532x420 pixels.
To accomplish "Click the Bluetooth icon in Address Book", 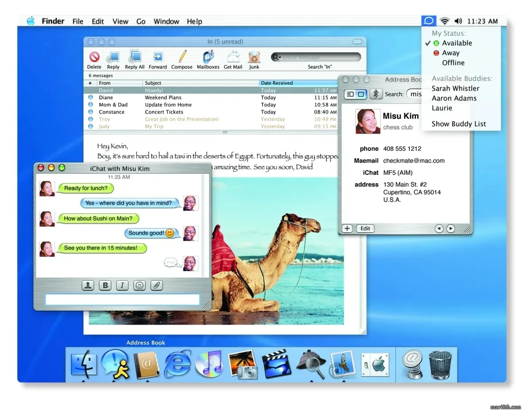I will [x=376, y=94].
